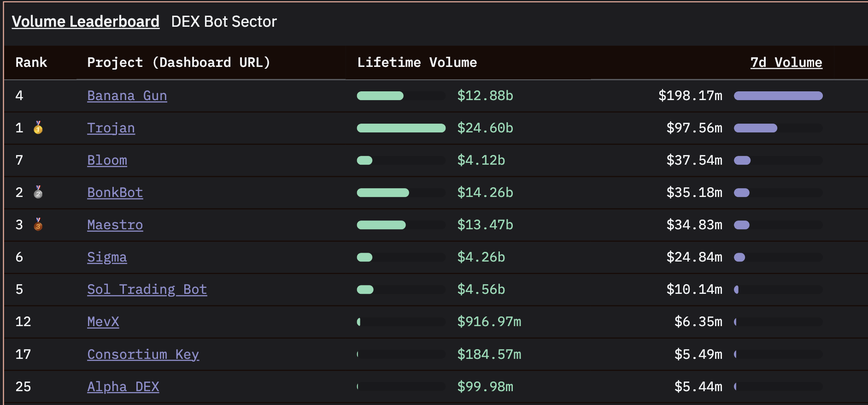Click Banana Gun's purple 7d volume bar

[x=778, y=95]
